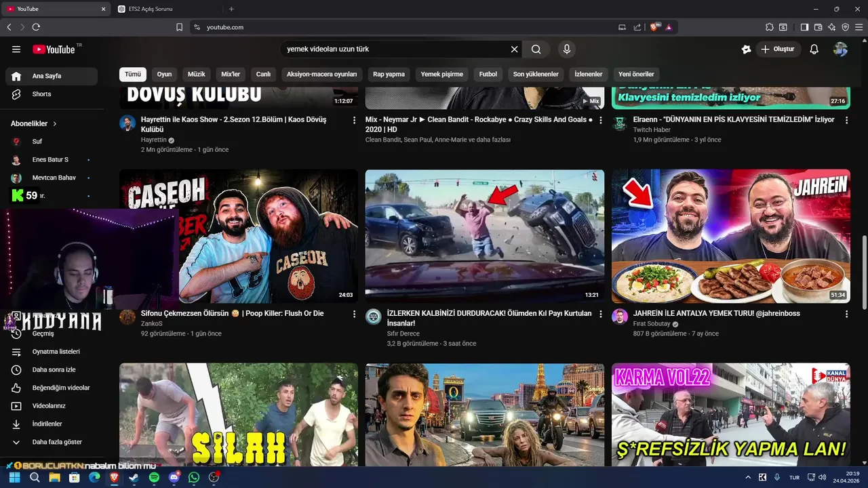Show hidden system tray icons chevron
Image resolution: width=868 pixels, height=488 pixels.
(x=748, y=478)
